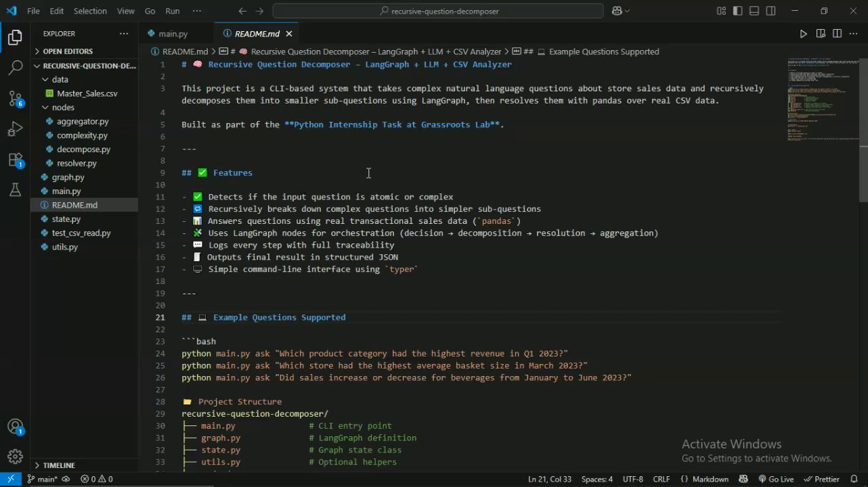Open the Manage gear icon
This screenshot has height=487, width=868.
coord(15,457)
